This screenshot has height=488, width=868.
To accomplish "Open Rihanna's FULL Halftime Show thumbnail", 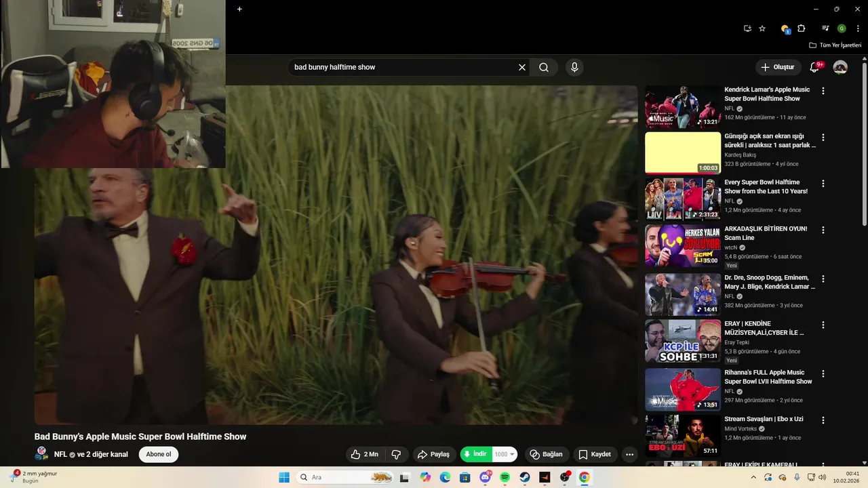I will [x=683, y=389].
